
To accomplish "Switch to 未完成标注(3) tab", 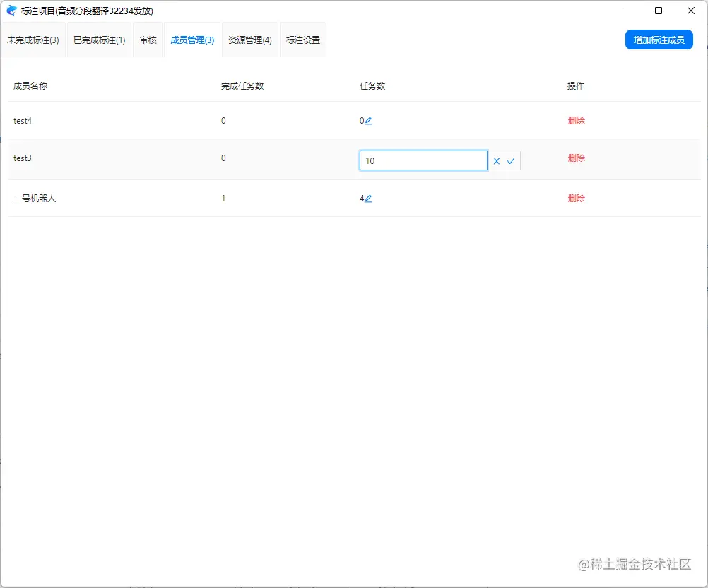I will (33, 40).
